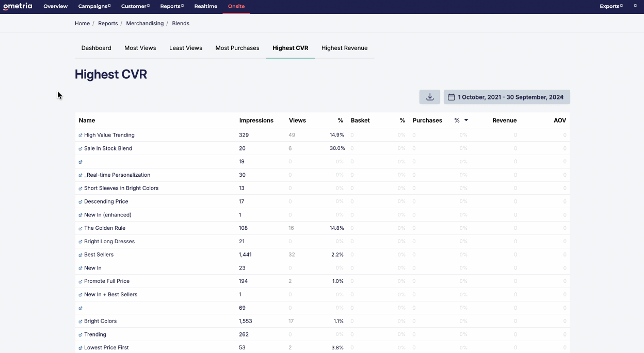This screenshot has width=644, height=353.
Task: Select Realtime in the navigation bar
Action: (x=205, y=7)
